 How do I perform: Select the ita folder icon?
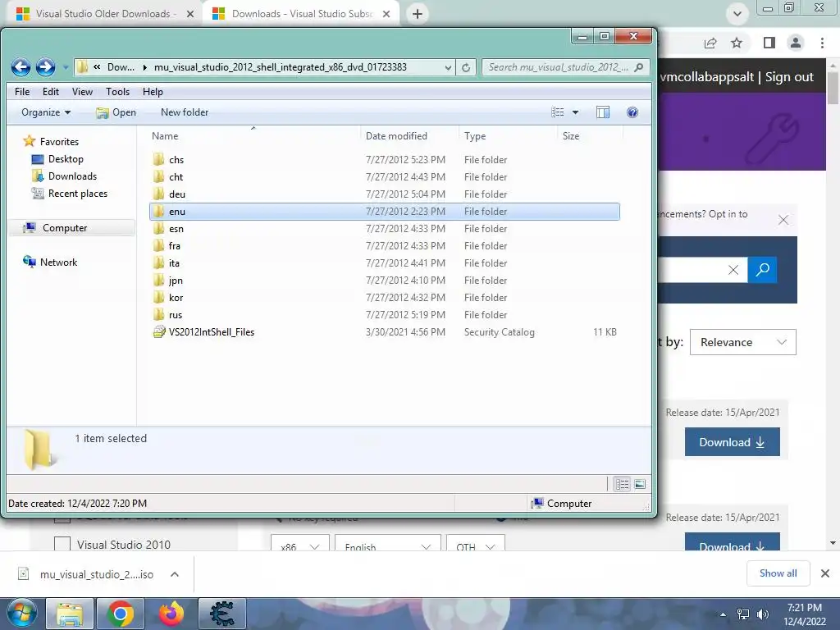[x=158, y=263]
